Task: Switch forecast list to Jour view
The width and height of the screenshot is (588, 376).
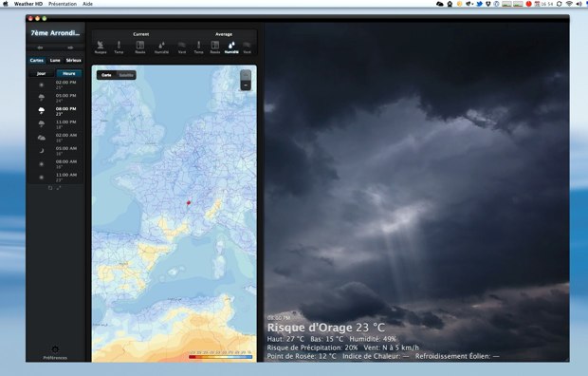Action: click(41, 74)
